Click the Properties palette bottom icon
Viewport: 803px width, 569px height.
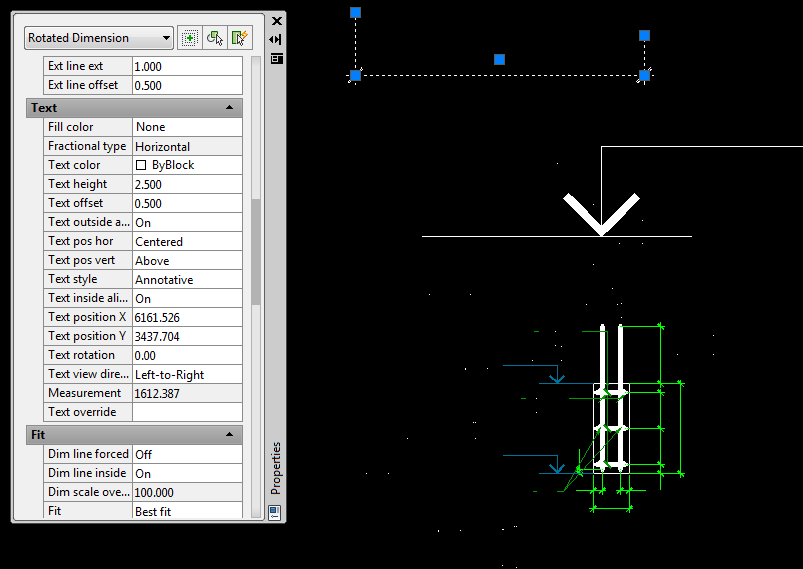(x=274, y=512)
